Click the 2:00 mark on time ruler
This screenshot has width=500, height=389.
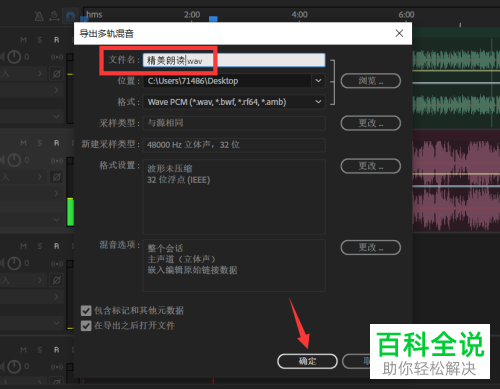point(192,15)
